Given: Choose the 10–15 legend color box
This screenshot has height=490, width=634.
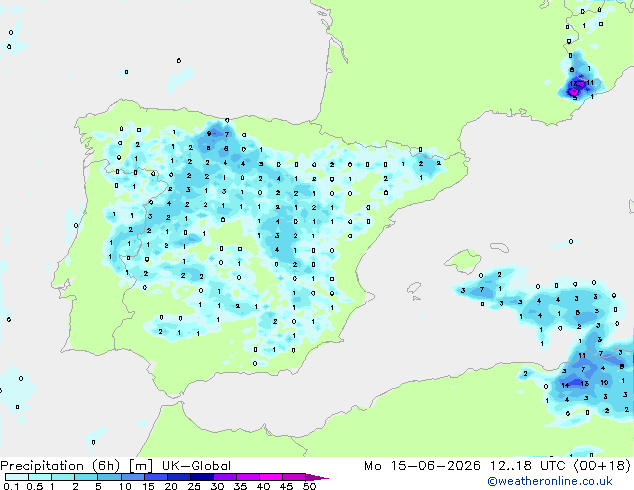Looking at the screenshot, I should (x=132, y=477).
